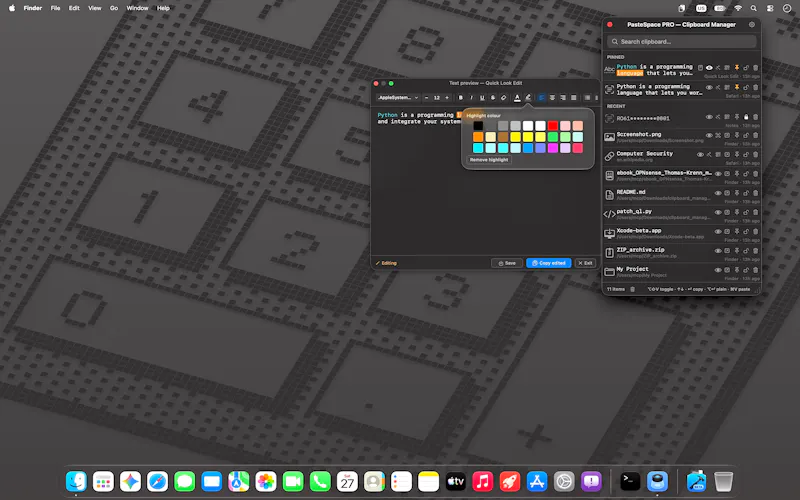This screenshot has height=500, width=800.
Task: Open Spotlight search in menu bar
Action: [754, 8]
